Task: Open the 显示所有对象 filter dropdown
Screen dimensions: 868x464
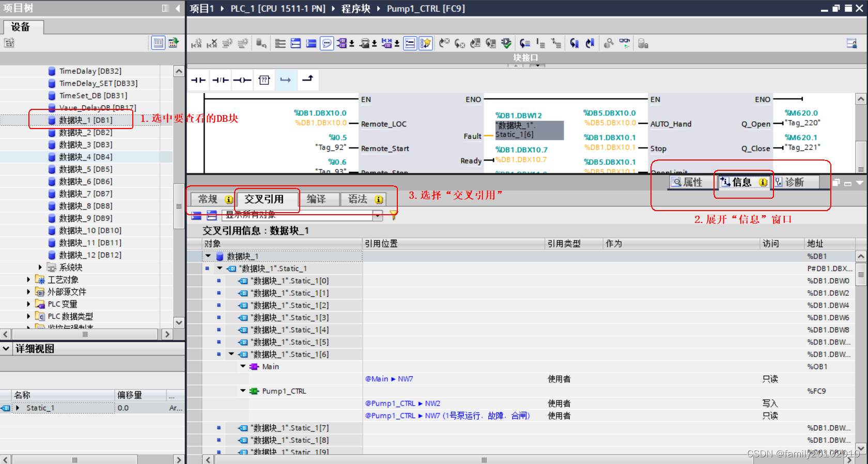Action: [378, 215]
